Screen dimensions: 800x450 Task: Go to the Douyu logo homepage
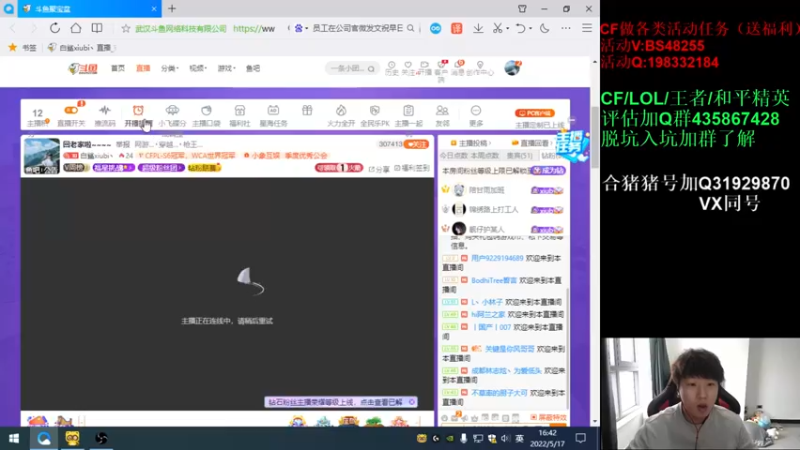tap(83, 68)
